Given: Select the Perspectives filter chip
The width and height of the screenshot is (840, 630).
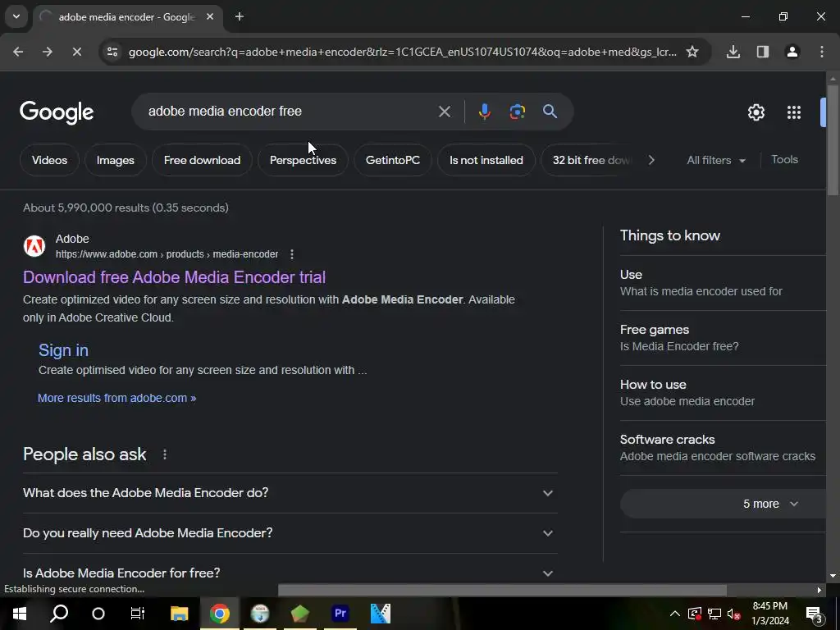Looking at the screenshot, I should [303, 160].
